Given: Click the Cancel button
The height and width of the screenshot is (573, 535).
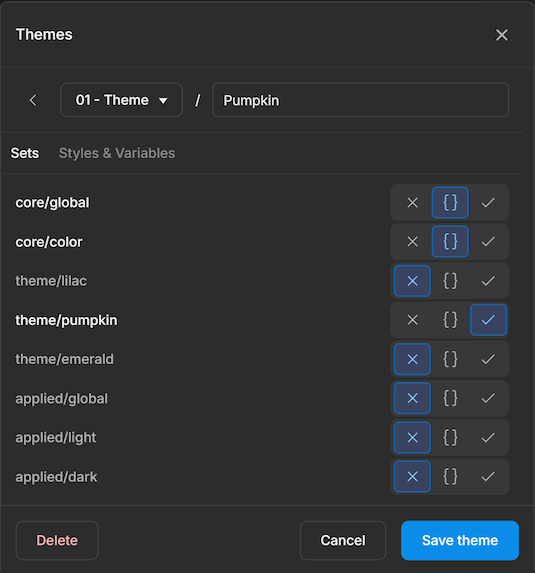Looking at the screenshot, I should [x=343, y=540].
